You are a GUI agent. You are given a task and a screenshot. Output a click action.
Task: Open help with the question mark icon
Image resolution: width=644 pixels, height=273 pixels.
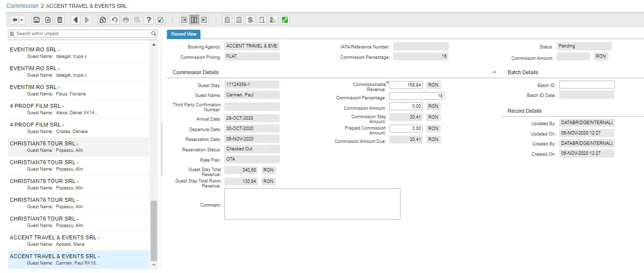point(148,20)
